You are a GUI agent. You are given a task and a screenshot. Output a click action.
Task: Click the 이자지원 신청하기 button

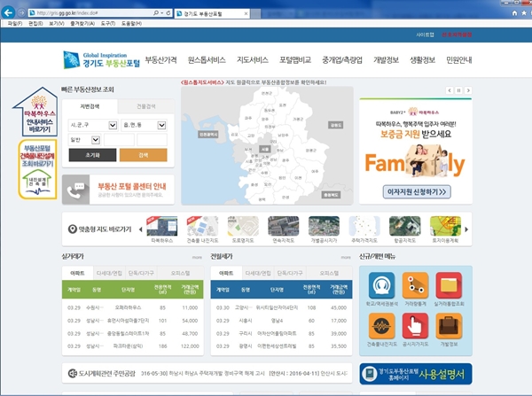pos(417,192)
